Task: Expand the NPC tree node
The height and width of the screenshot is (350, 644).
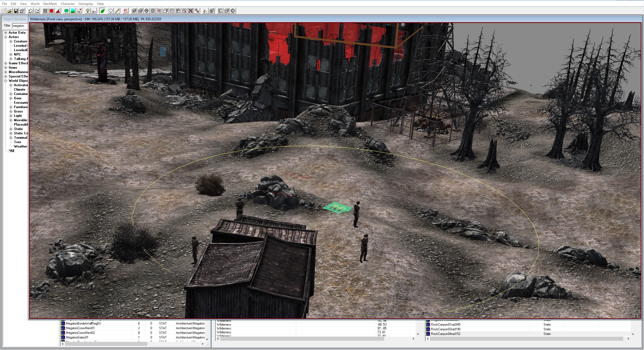Action: (11, 54)
